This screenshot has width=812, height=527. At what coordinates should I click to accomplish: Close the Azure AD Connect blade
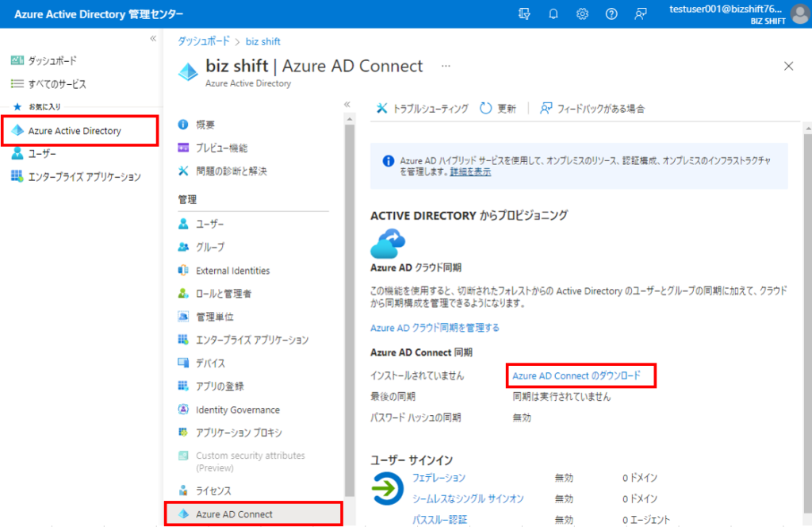pyautogui.click(x=788, y=66)
